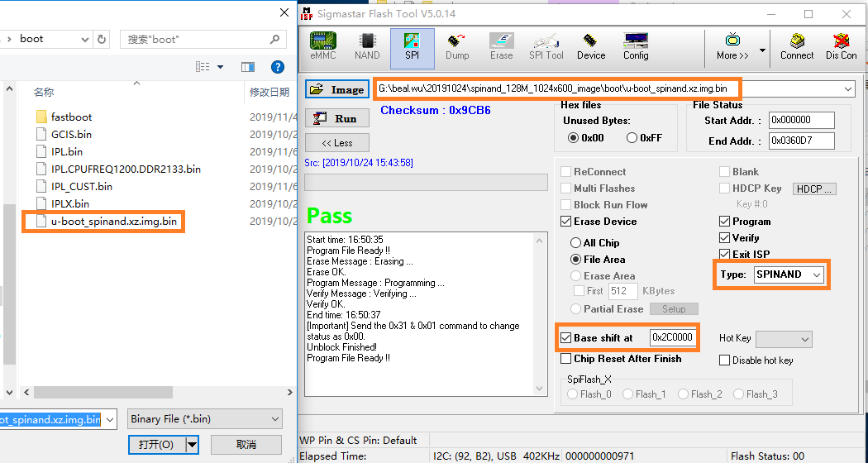Select the NAND flash mode icon
The height and width of the screenshot is (463, 868).
coord(367,46)
